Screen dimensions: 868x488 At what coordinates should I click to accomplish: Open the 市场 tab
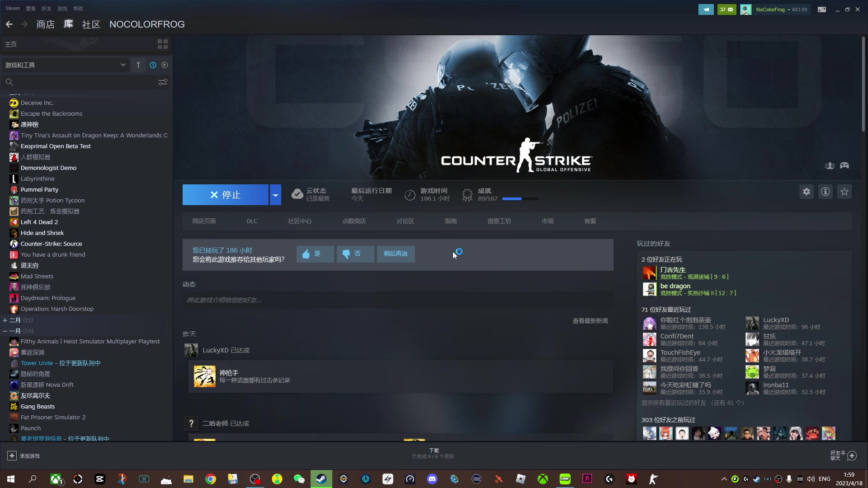click(547, 221)
